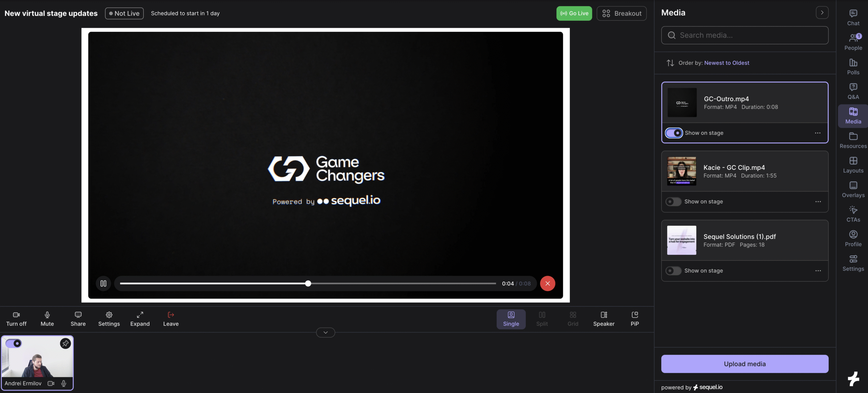Open the CTAs panel
Viewport: 868px width, 393px height.
pyautogui.click(x=853, y=214)
